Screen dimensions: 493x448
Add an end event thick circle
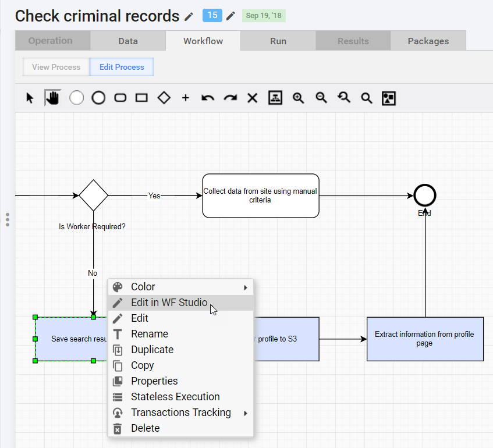(x=98, y=98)
